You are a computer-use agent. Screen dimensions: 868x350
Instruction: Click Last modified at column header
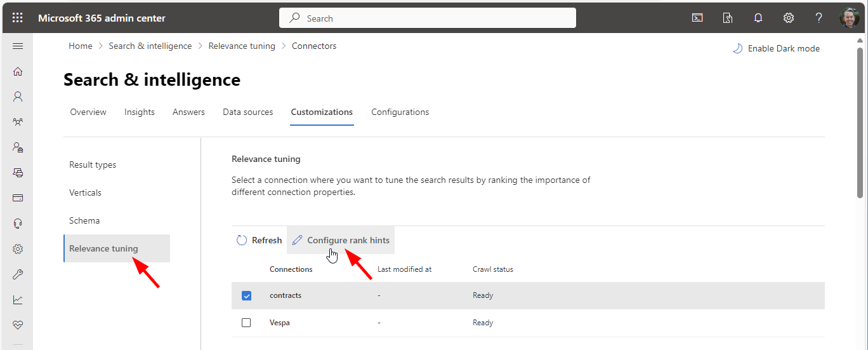click(x=405, y=269)
